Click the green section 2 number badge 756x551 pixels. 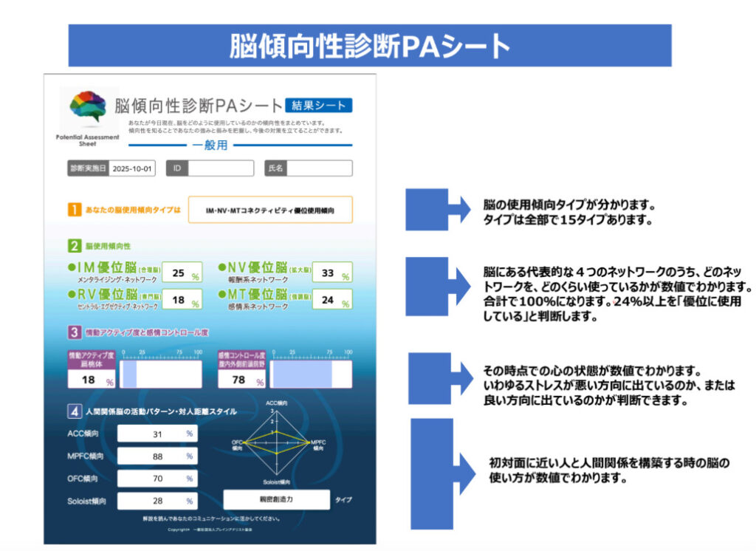(x=75, y=247)
